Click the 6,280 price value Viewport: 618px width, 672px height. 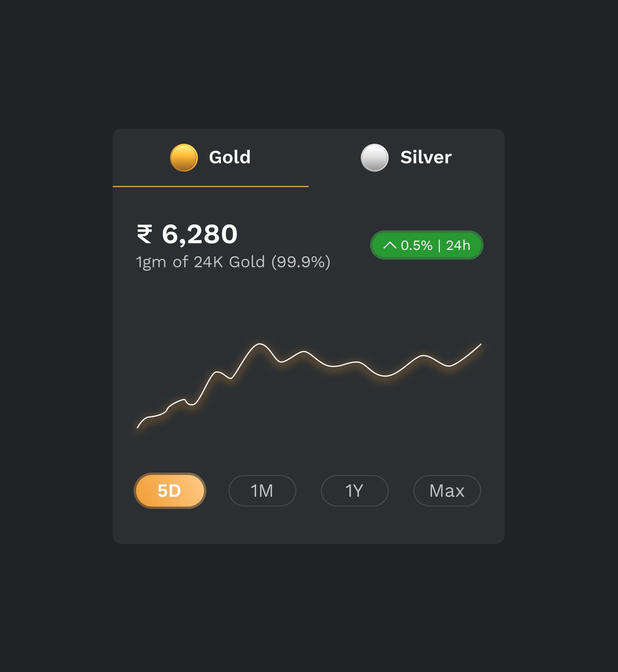(199, 235)
